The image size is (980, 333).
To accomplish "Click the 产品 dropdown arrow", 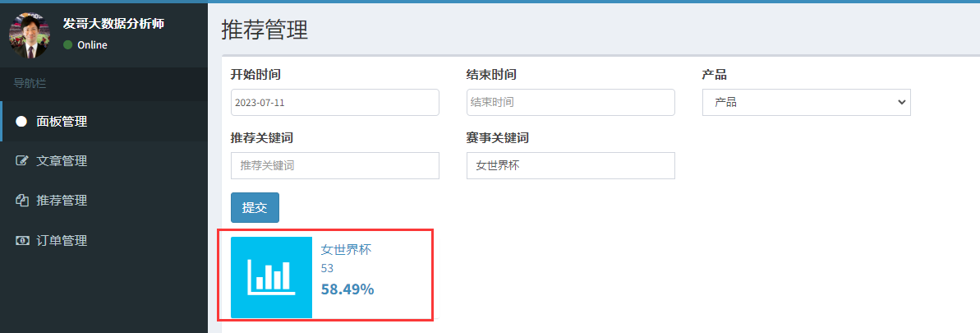I will [900, 102].
